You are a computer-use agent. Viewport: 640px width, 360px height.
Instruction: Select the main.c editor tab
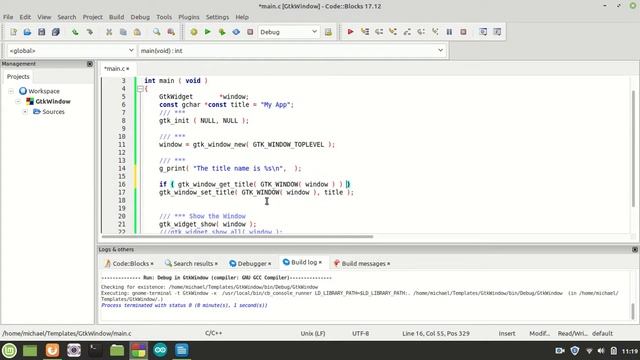tap(117, 69)
